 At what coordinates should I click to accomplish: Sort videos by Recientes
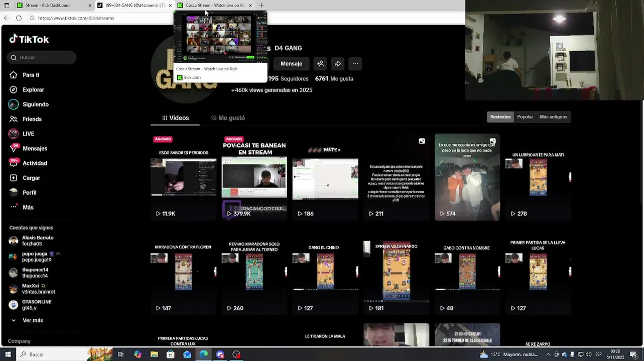pos(500,117)
